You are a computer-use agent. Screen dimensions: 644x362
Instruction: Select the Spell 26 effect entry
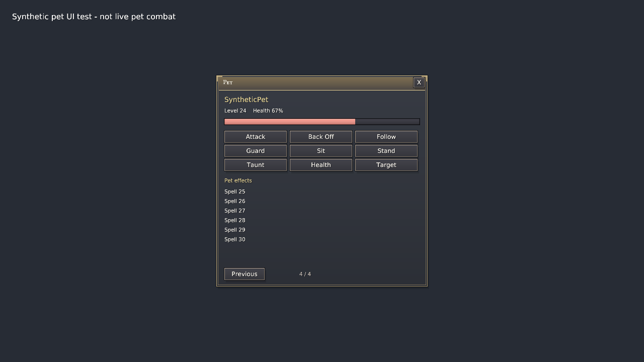pyautogui.click(x=235, y=201)
